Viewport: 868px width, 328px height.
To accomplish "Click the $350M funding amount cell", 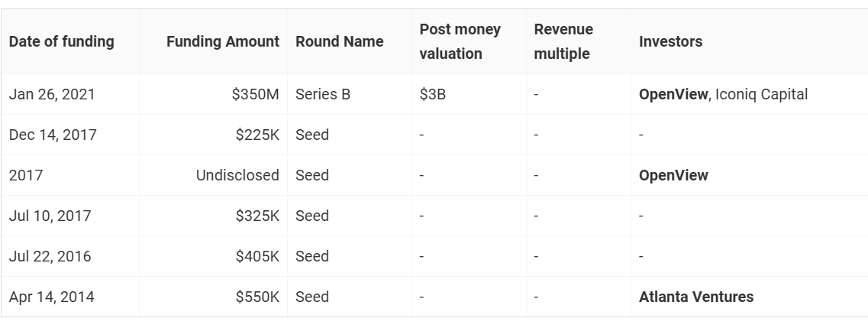I will (x=255, y=94).
